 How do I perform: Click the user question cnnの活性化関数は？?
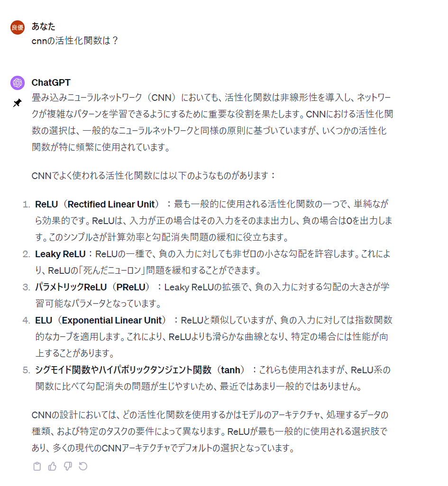[x=75, y=41]
